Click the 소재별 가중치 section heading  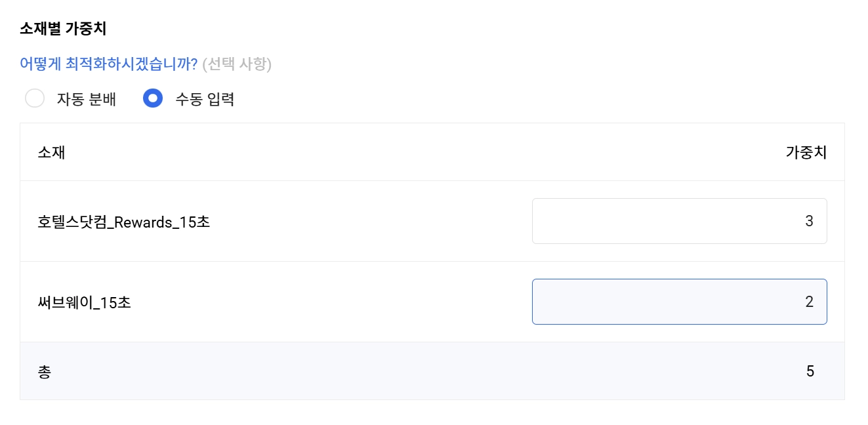[x=63, y=29]
